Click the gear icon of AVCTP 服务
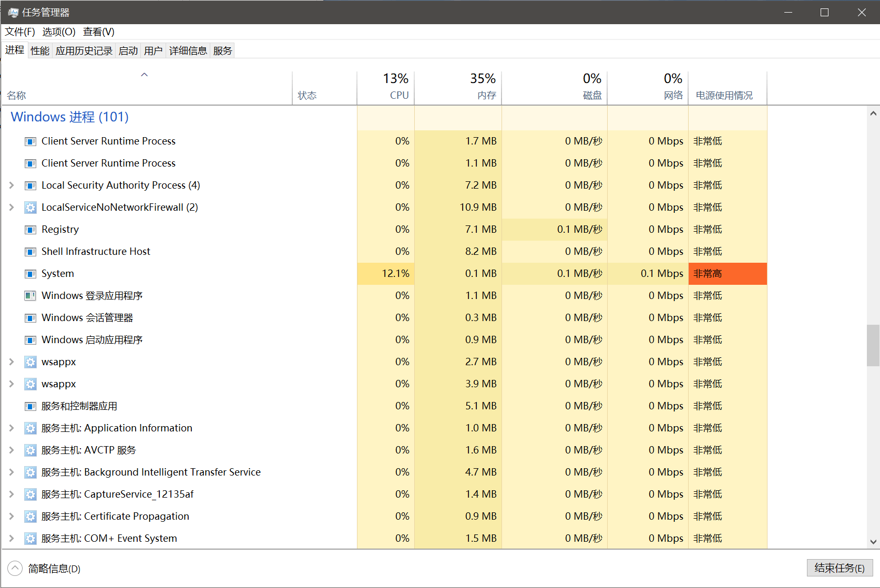The height and width of the screenshot is (588, 880). [x=30, y=450]
